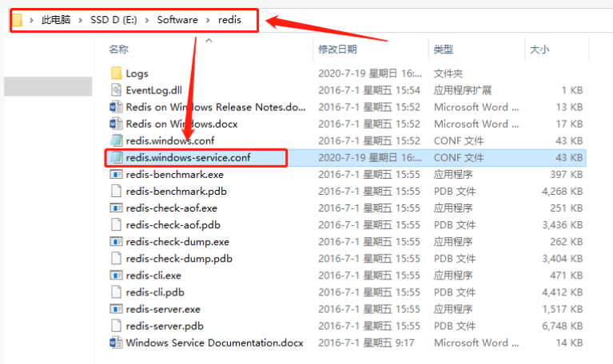Sort by 大小 column header
This screenshot has width=613, height=364.
coord(539,49)
